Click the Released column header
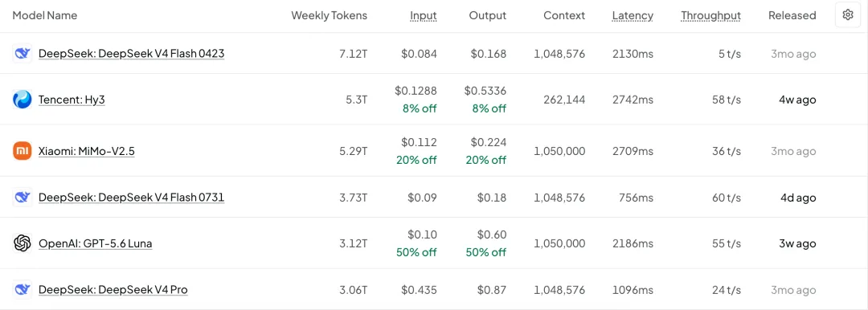The height and width of the screenshot is (310, 868). click(x=792, y=15)
